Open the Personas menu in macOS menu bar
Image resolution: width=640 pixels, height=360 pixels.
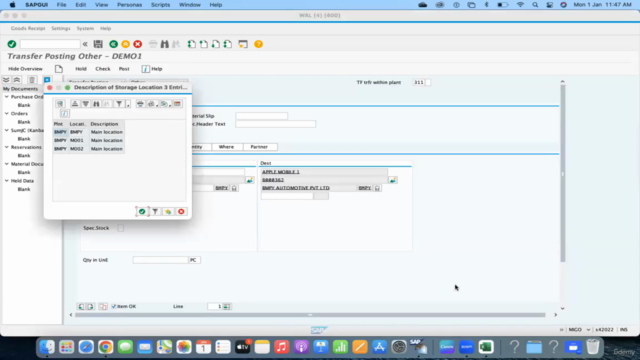pyautogui.click(x=129, y=5)
